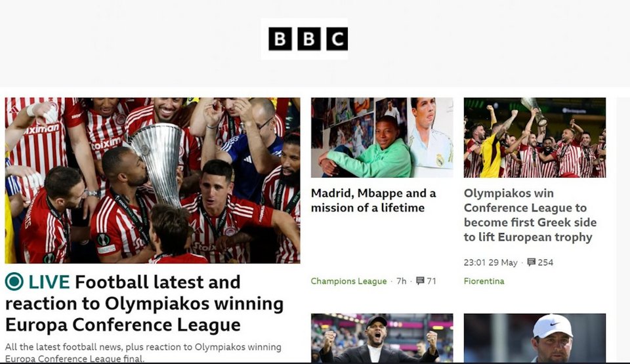This screenshot has width=630, height=364.
Task: Open comments icon beside 254
Action: click(x=531, y=262)
